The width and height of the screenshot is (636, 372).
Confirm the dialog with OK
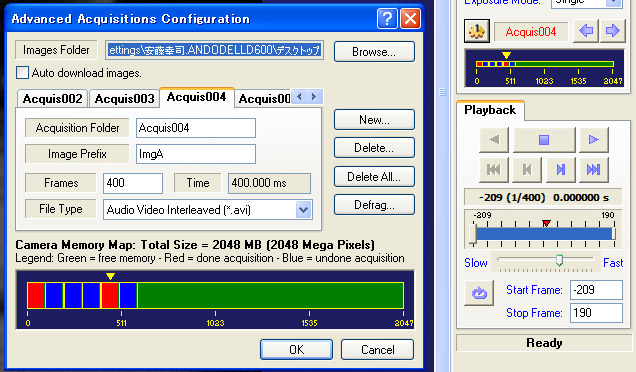(297, 349)
